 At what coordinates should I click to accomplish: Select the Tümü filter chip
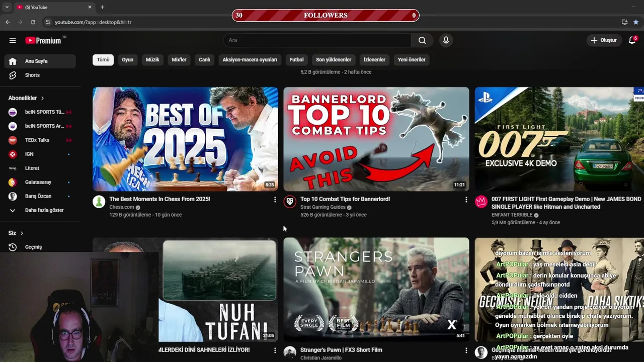(103, 60)
